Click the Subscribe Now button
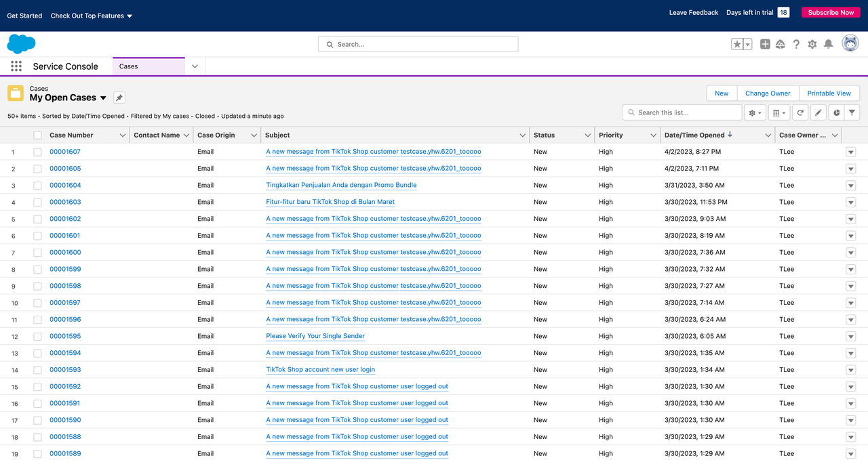The height and width of the screenshot is (460, 868). pos(831,12)
